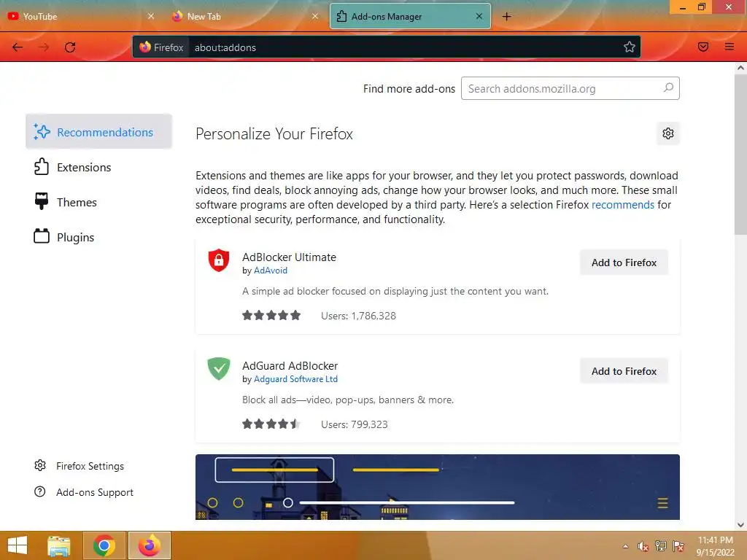Close the Add-ons Manager tab

[479, 16]
